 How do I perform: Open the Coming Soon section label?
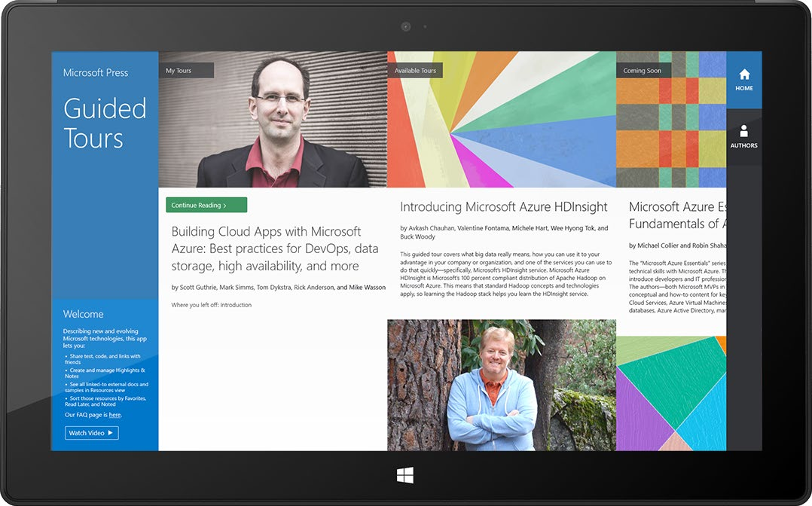click(x=643, y=71)
